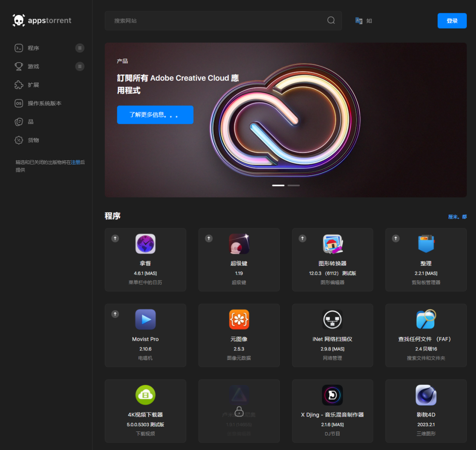Click the 12.0.3 (6112) 测试版 version text

[x=332, y=273]
